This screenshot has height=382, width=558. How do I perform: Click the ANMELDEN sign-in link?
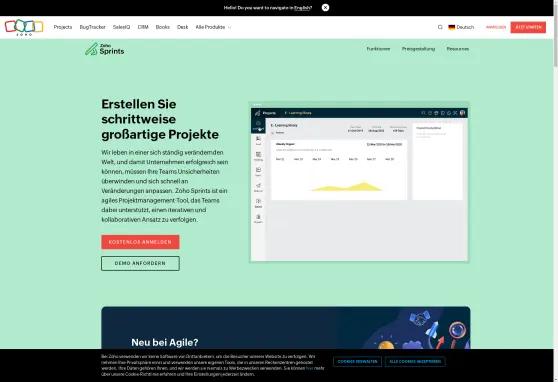(496, 27)
